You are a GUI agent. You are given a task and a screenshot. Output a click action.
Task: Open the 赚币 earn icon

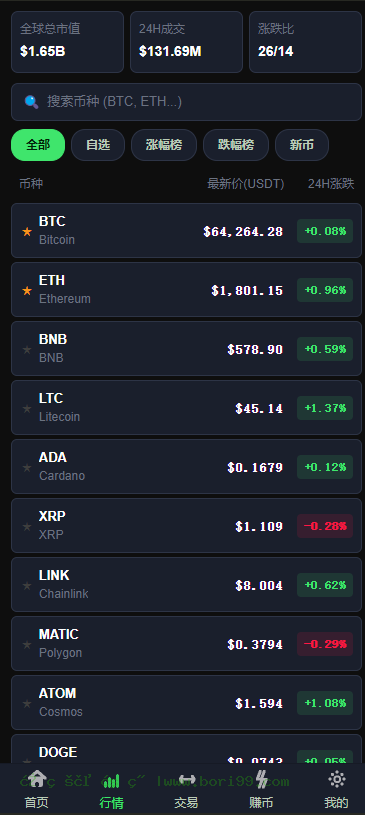point(261,779)
